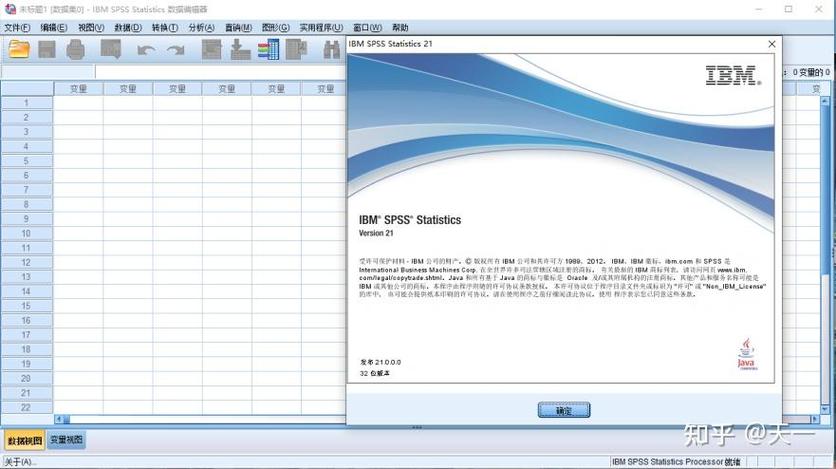The width and height of the screenshot is (836, 469).
Task: Select row header 14
Action: tap(27, 292)
